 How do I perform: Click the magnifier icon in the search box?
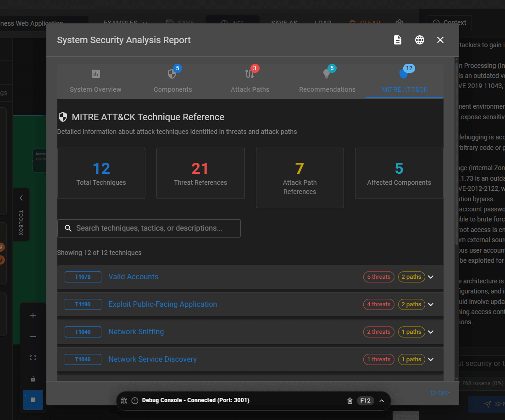pyautogui.click(x=68, y=228)
